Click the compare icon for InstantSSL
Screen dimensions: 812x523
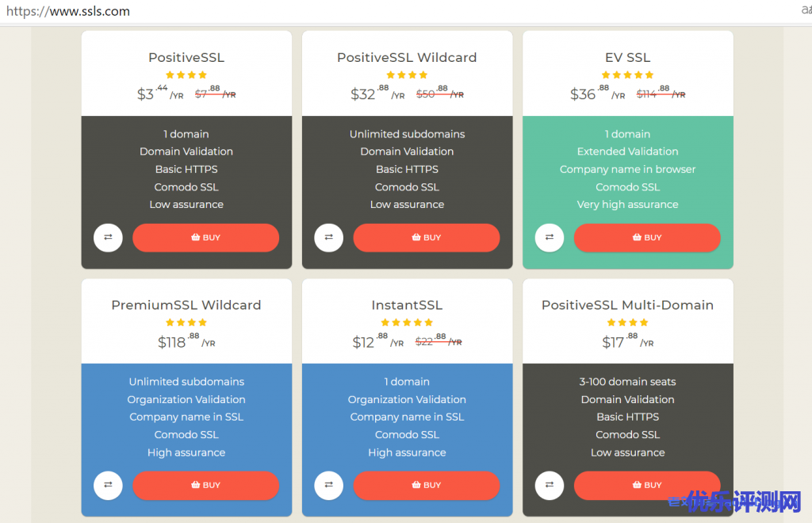point(328,485)
